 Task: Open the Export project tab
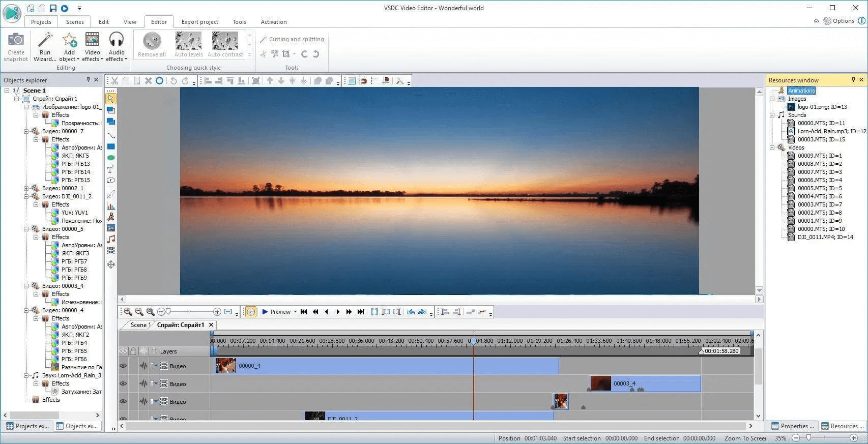tap(199, 22)
